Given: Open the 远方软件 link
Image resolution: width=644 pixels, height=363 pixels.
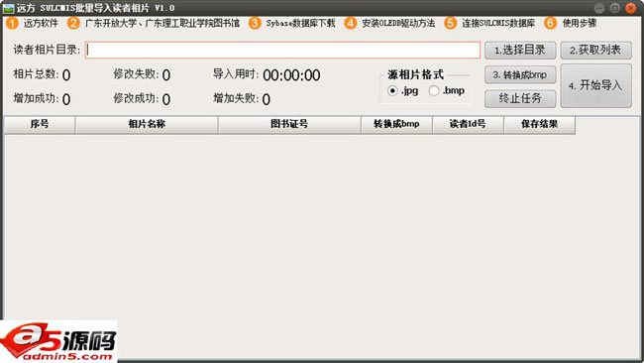Looking at the screenshot, I should [x=41, y=24].
